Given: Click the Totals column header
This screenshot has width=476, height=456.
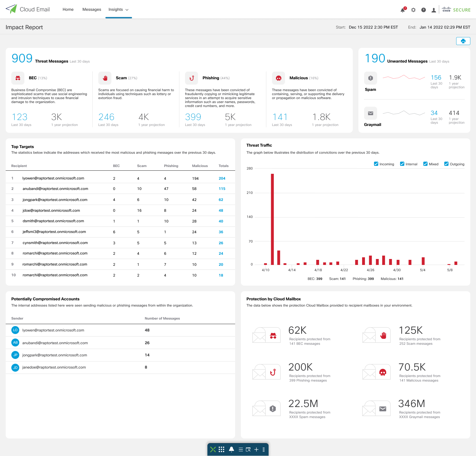Looking at the screenshot, I should click(224, 166).
